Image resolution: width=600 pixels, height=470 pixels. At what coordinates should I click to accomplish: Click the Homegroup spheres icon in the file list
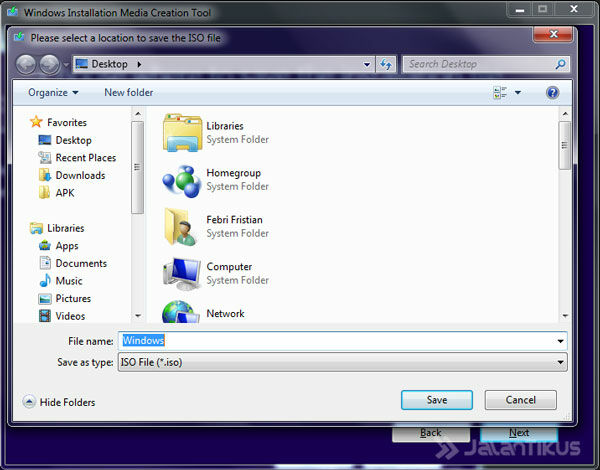[x=182, y=181]
